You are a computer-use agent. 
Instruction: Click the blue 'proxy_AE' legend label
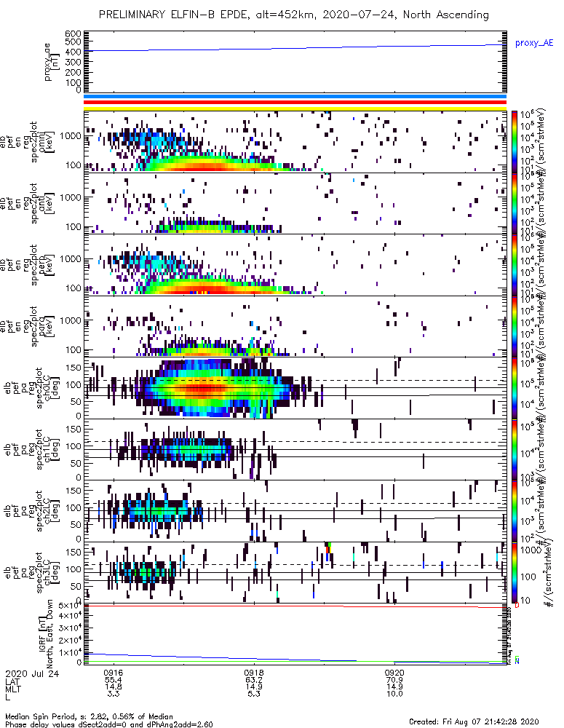534,43
